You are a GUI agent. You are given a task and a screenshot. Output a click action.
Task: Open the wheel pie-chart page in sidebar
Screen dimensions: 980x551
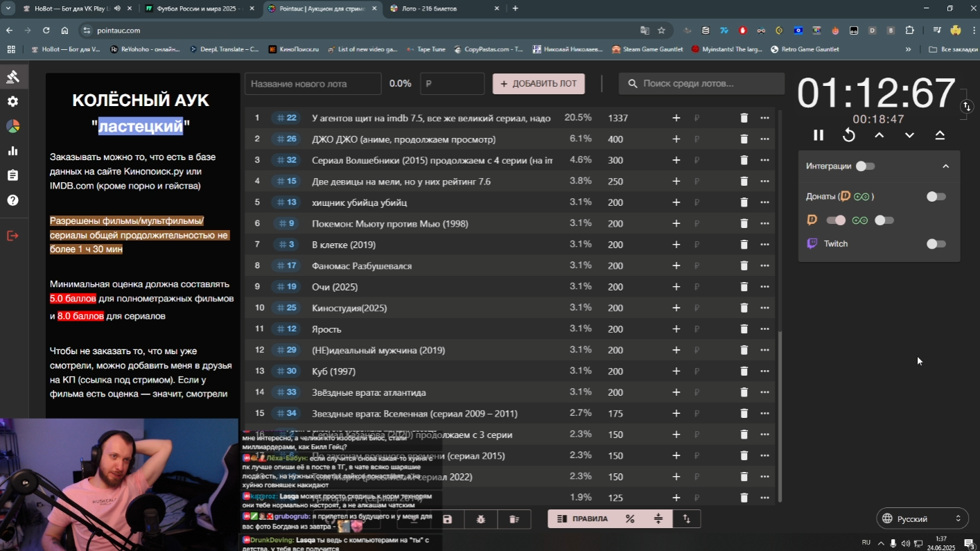(12, 126)
